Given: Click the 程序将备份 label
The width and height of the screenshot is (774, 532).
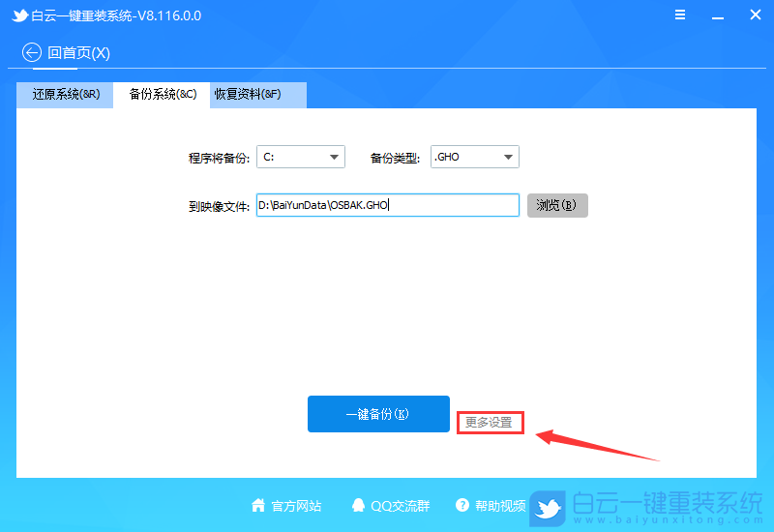Looking at the screenshot, I should 219,158.
